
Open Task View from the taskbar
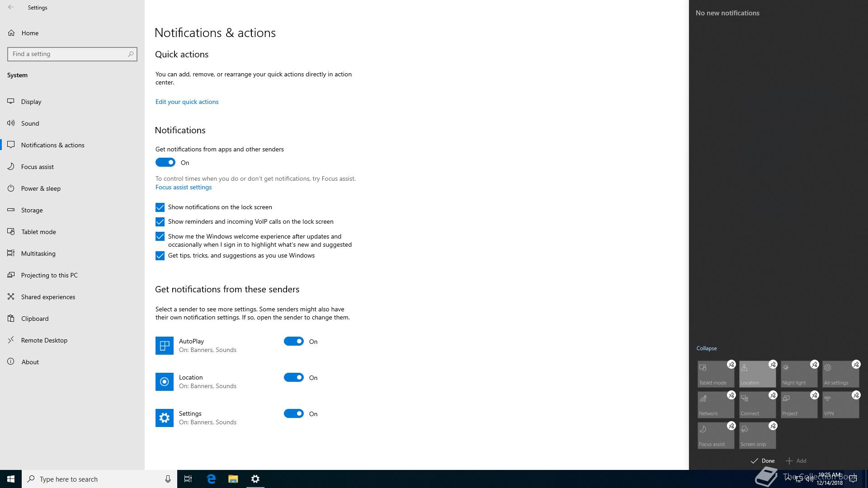(188, 479)
